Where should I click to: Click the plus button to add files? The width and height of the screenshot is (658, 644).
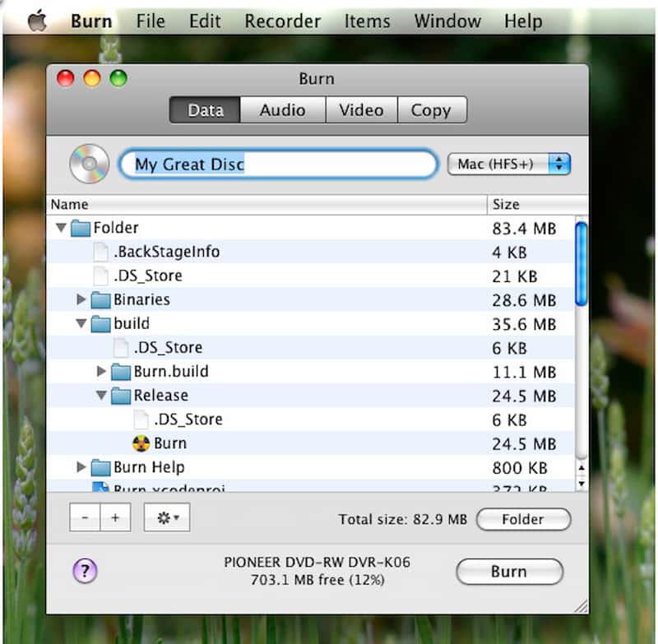(x=115, y=518)
